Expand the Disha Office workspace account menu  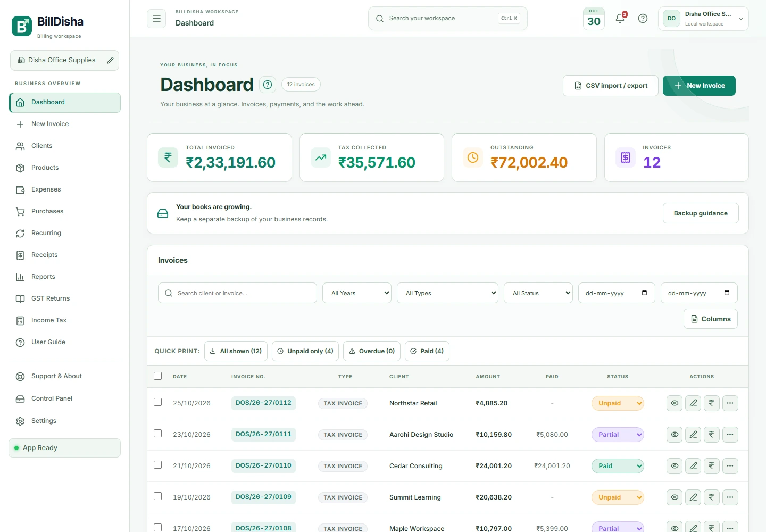click(703, 19)
